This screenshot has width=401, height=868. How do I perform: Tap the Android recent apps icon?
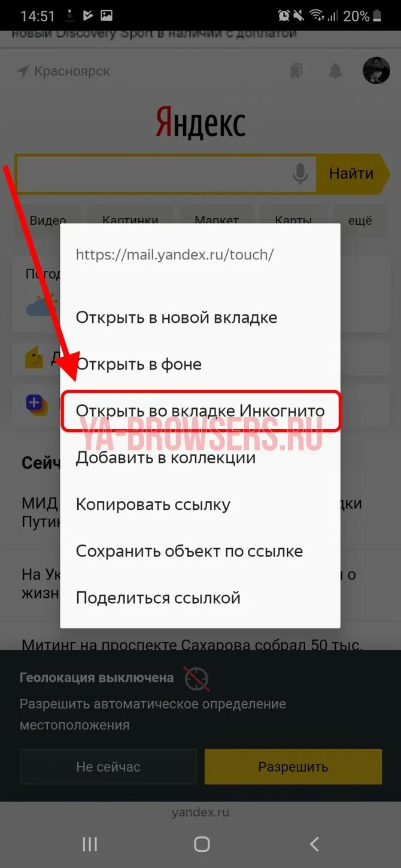tap(90, 843)
